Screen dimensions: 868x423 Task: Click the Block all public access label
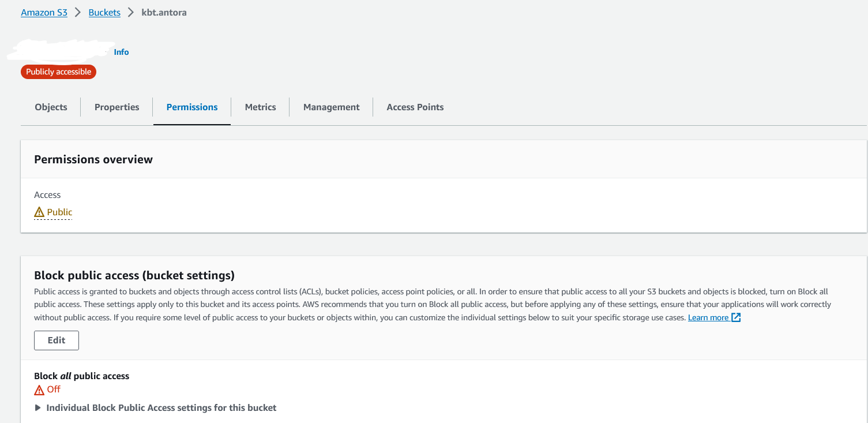click(81, 376)
